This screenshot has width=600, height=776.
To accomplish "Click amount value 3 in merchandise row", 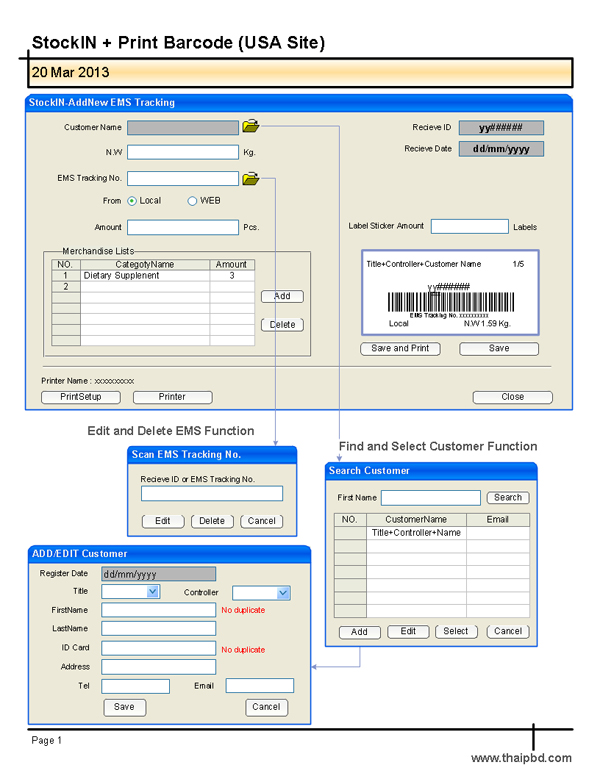I will click(x=232, y=276).
